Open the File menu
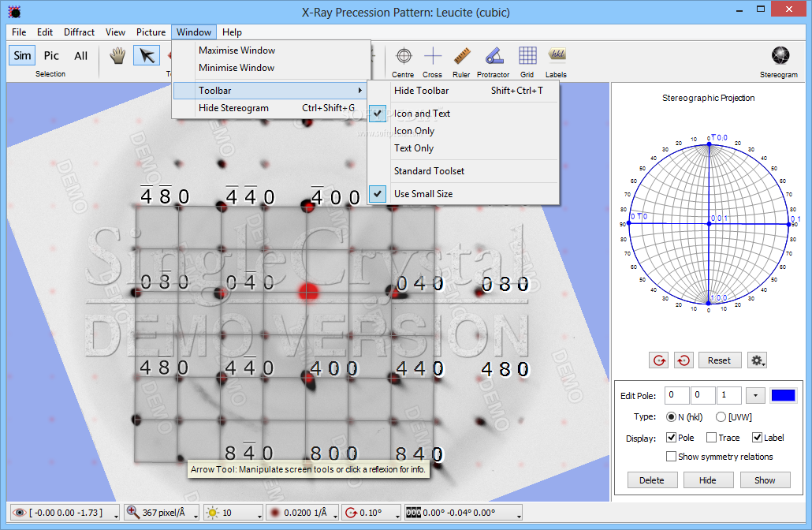Screen dimensions: 812x530 point(19,32)
